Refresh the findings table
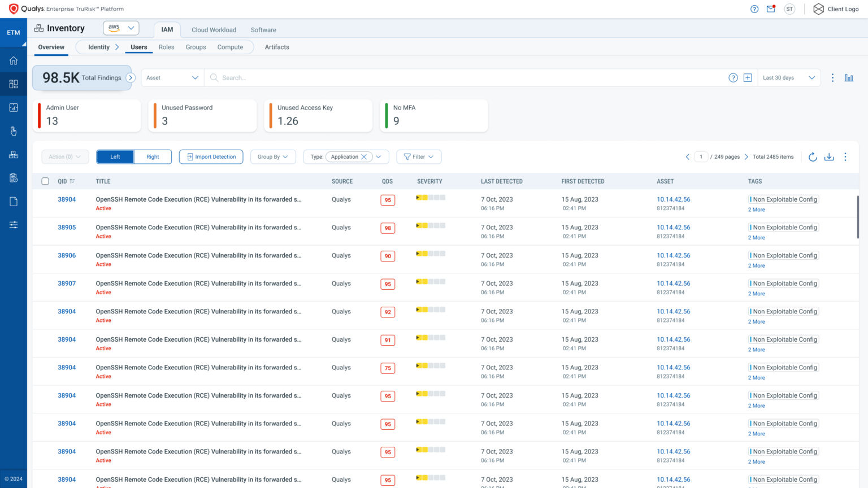Screen dimensions: 868x488 pyautogui.click(x=813, y=157)
